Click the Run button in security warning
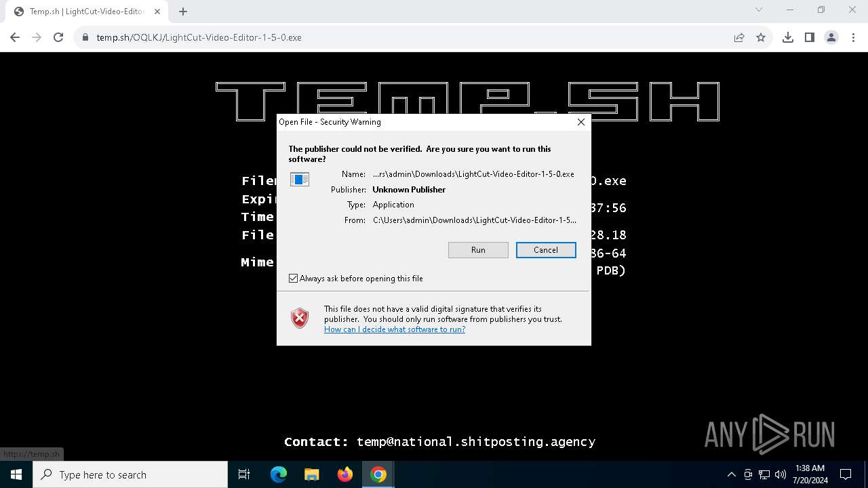The width and height of the screenshot is (868, 488). point(478,250)
